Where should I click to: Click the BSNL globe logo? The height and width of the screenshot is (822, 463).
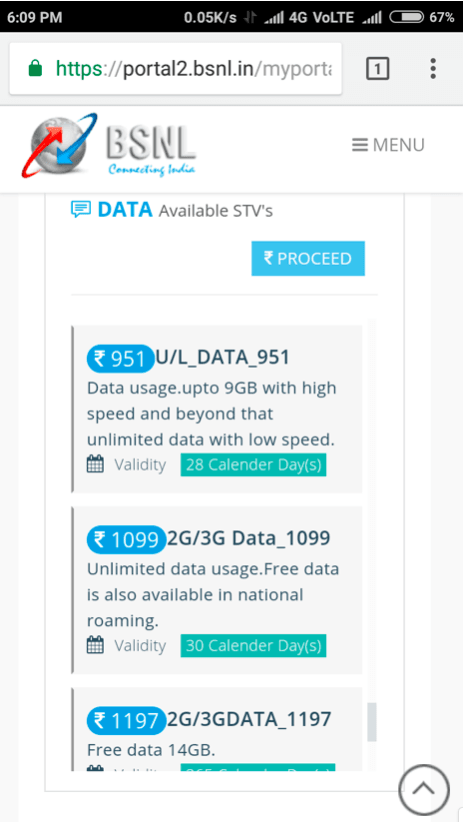click(59, 145)
